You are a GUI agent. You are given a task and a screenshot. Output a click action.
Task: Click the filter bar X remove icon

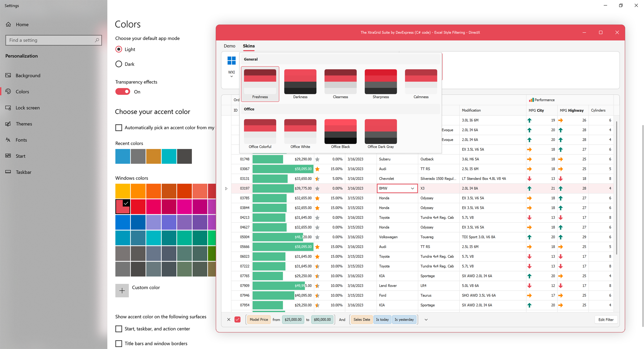[x=229, y=320]
